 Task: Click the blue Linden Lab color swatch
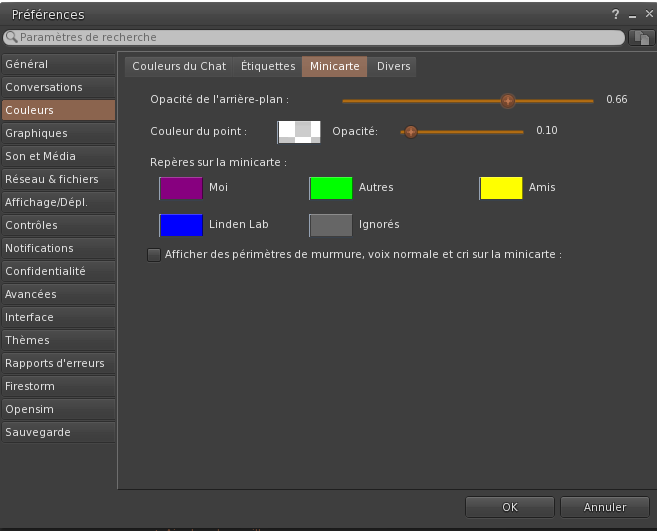coord(181,225)
